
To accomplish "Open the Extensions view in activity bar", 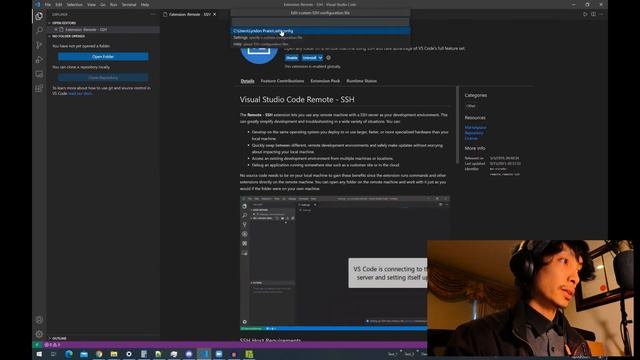I will pyautogui.click(x=39, y=88).
